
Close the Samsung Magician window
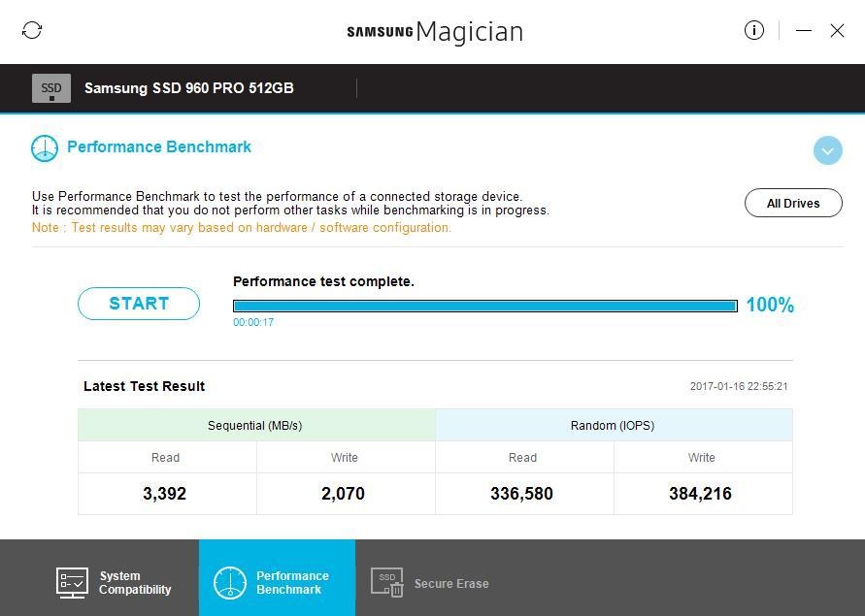coord(838,30)
